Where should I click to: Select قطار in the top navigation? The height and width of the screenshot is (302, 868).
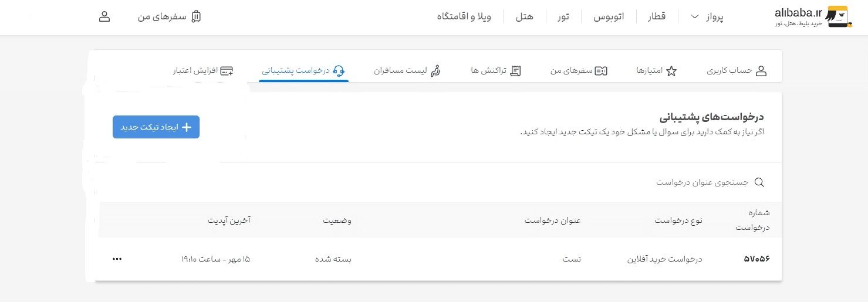657,16
